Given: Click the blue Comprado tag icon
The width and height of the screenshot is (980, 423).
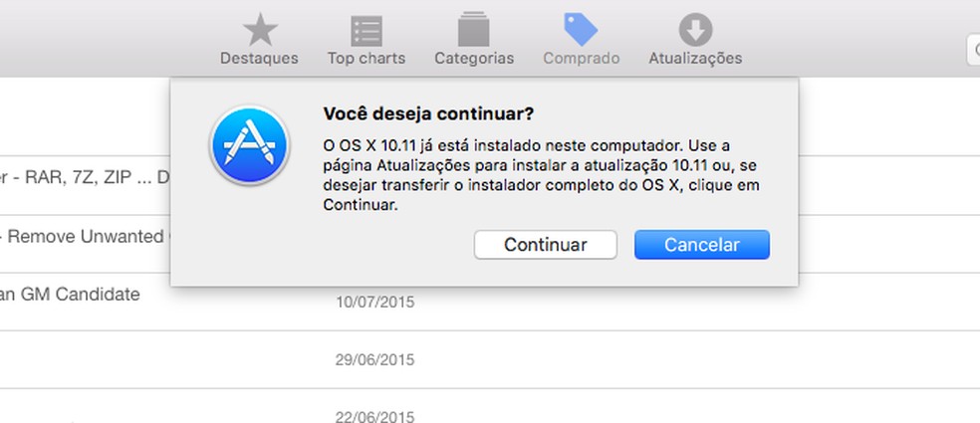Looking at the screenshot, I should 581,29.
